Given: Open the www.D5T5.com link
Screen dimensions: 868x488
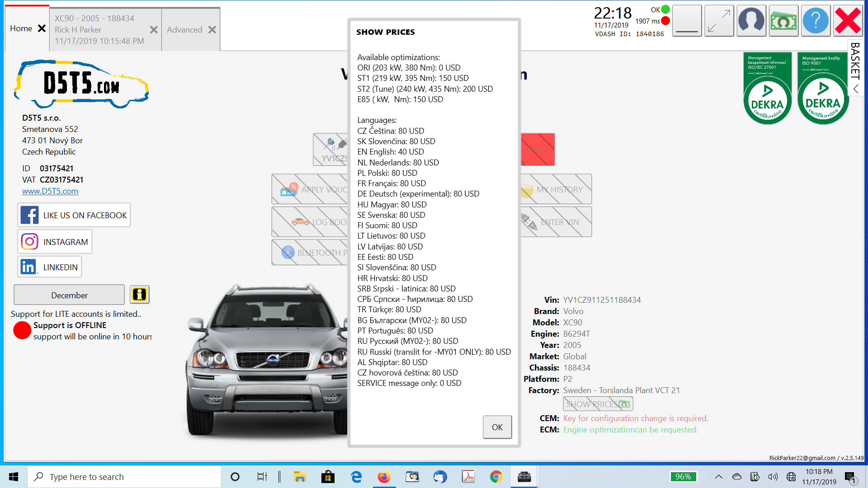Looking at the screenshot, I should click(x=50, y=191).
